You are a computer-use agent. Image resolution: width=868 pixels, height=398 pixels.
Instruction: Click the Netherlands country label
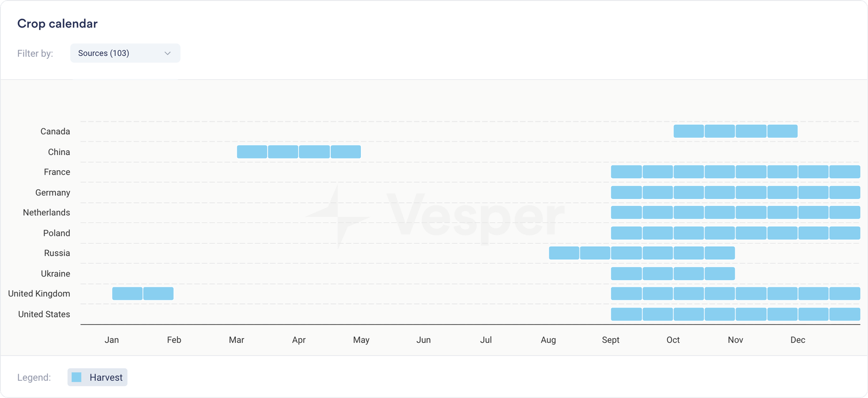click(46, 213)
